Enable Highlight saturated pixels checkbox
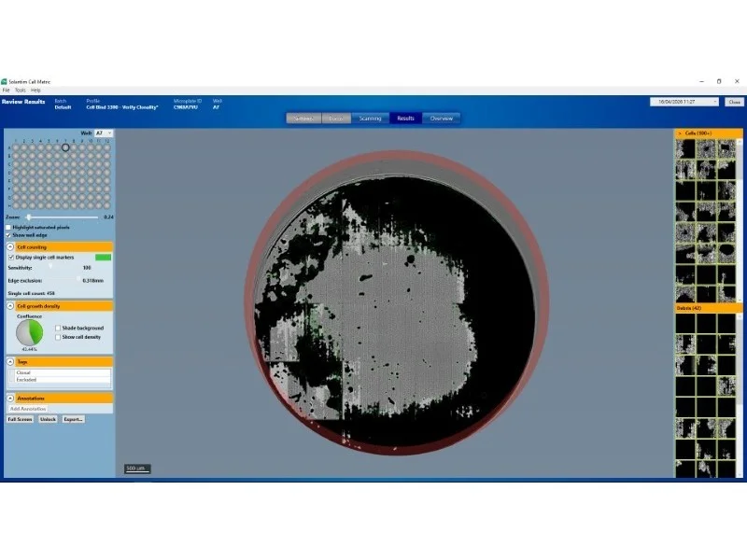Image resolution: width=747 pixels, height=560 pixels. coord(8,227)
